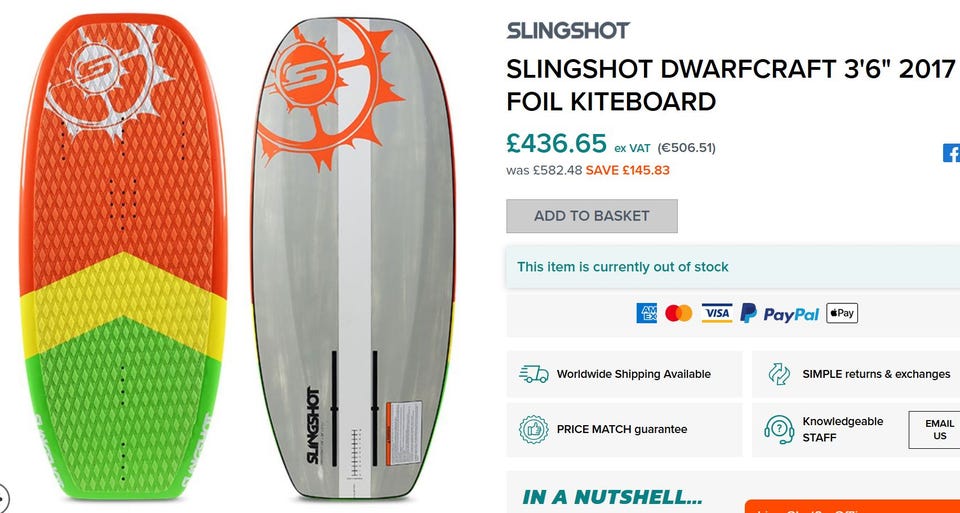Click the Apple Pay icon
The height and width of the screenshot is (513, 960).
point(842,313)
